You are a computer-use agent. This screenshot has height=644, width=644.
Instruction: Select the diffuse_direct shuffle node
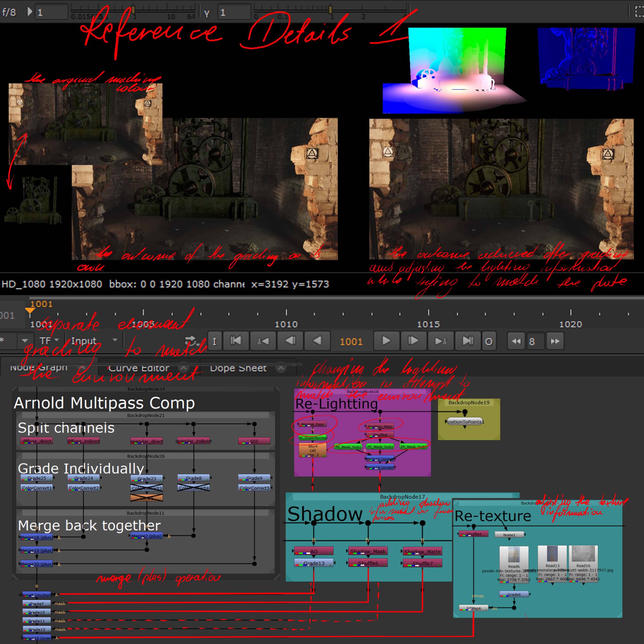[37, 441]
